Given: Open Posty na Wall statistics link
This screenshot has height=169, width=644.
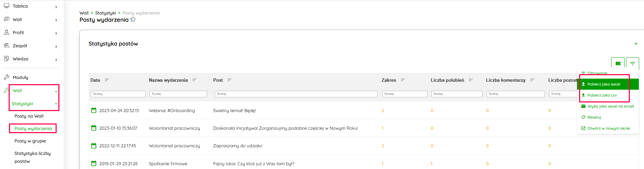Looking at the screenshot, I should [x=29, y=116].
